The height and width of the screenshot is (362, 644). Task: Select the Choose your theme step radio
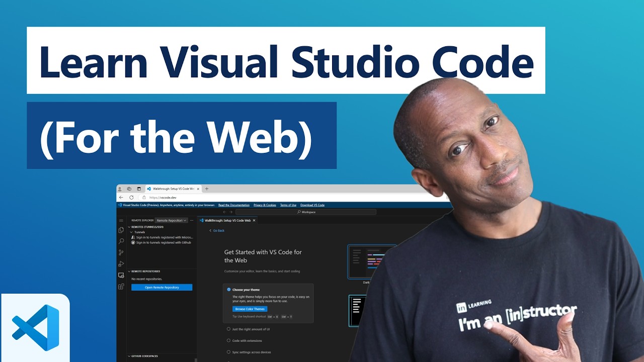229,290
